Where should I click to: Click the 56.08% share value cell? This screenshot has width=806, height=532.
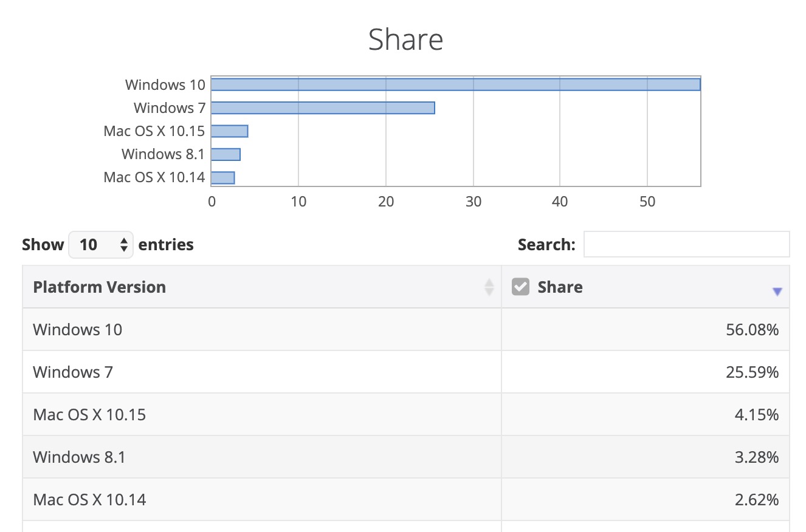pos(752,330)
